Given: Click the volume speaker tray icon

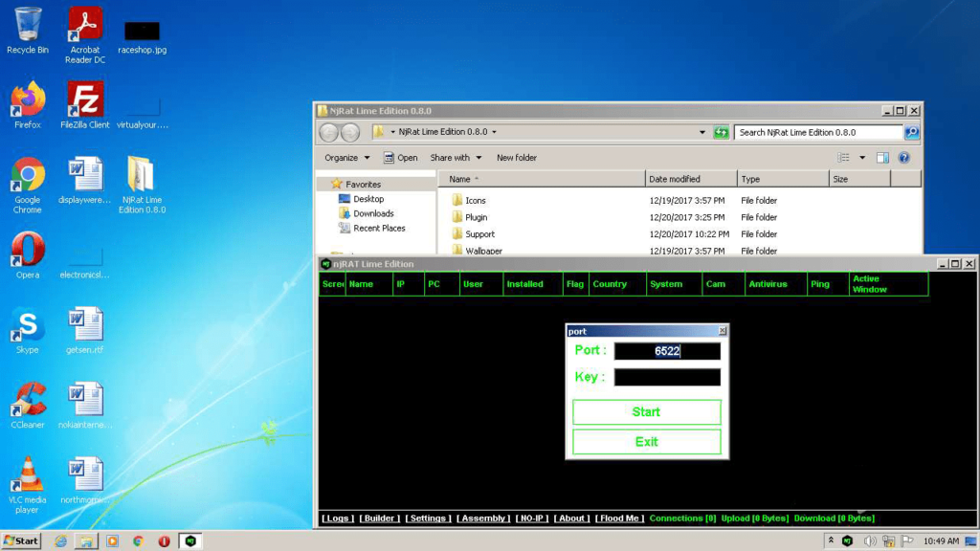Looking at the screenshot, I should [x=869, y=541].
